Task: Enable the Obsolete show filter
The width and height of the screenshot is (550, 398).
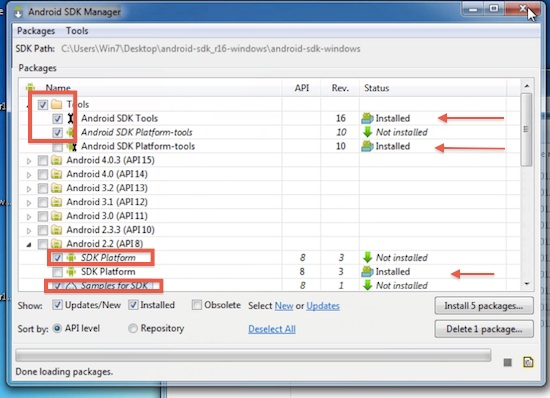Action: pyautogui.click(x=197, y=305)
